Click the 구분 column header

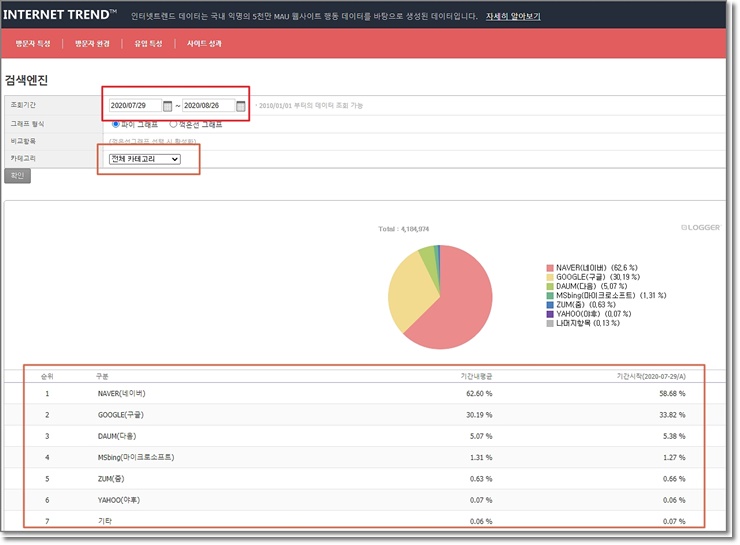[102, 376]
